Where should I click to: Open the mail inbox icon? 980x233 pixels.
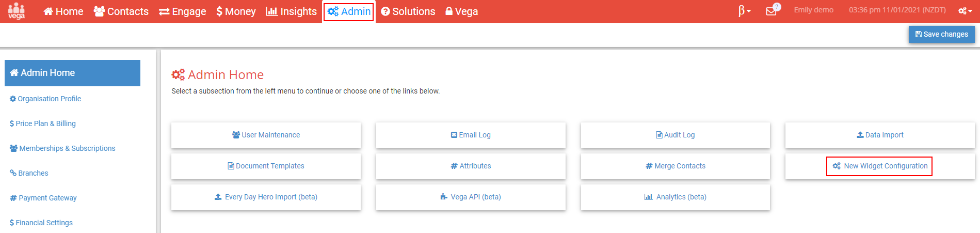click(772, 11)
